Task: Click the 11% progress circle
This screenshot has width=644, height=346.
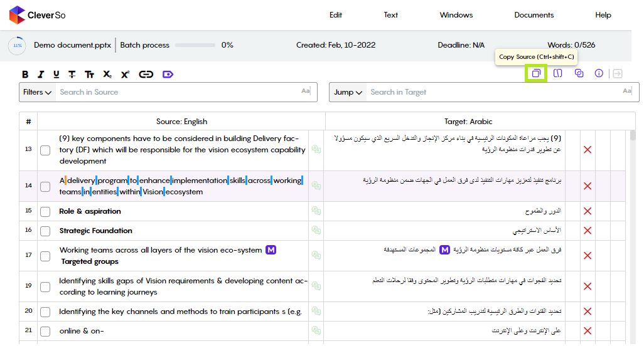Action: point(17,46)
